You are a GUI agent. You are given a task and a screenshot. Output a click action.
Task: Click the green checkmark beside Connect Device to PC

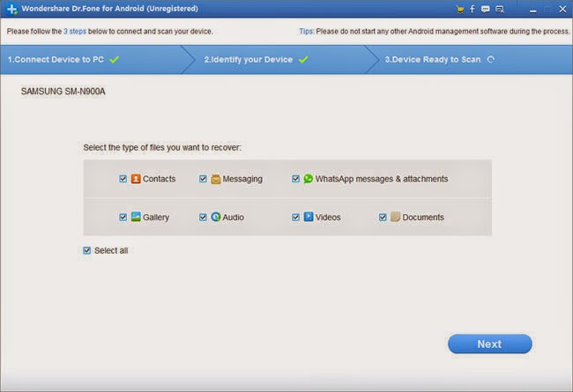(x=115, y=59)
